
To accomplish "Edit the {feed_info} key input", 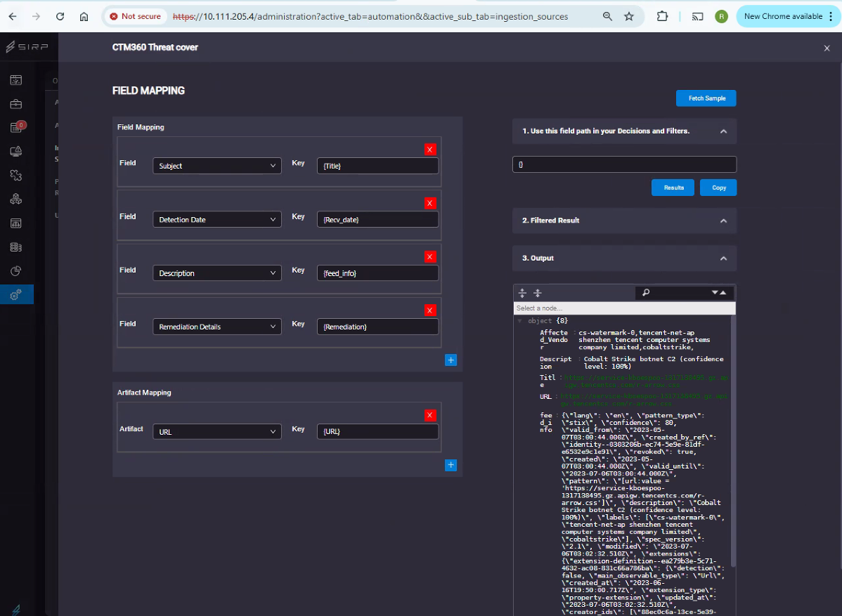I will click(377, 273).
